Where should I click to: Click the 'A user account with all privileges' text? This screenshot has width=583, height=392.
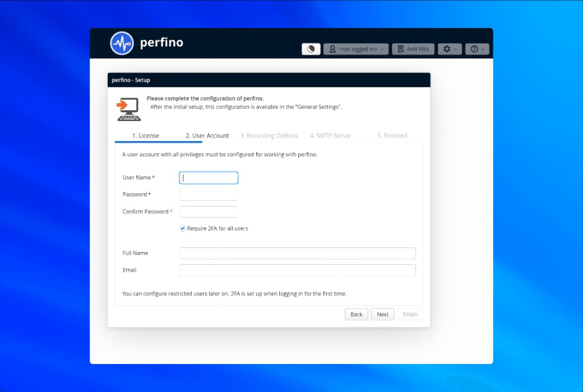tap(220, 155)
